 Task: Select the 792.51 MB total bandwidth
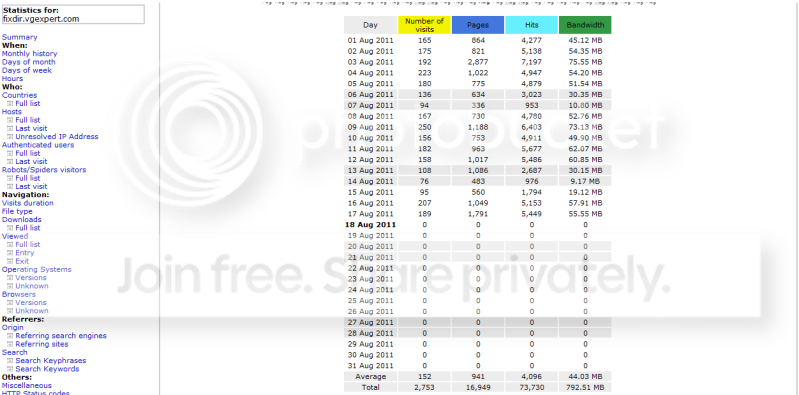tap(585, 387)
